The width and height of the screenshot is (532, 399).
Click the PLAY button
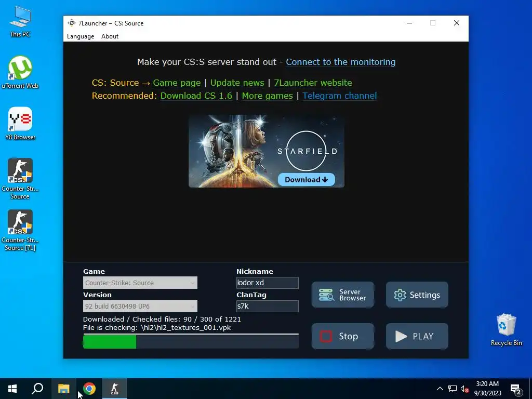tap(417, 336)
